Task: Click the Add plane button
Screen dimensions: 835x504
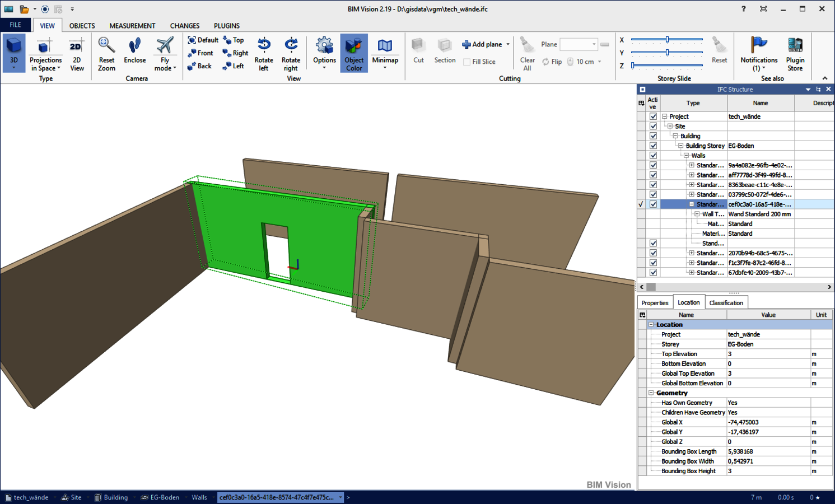Action: (482, 44)
